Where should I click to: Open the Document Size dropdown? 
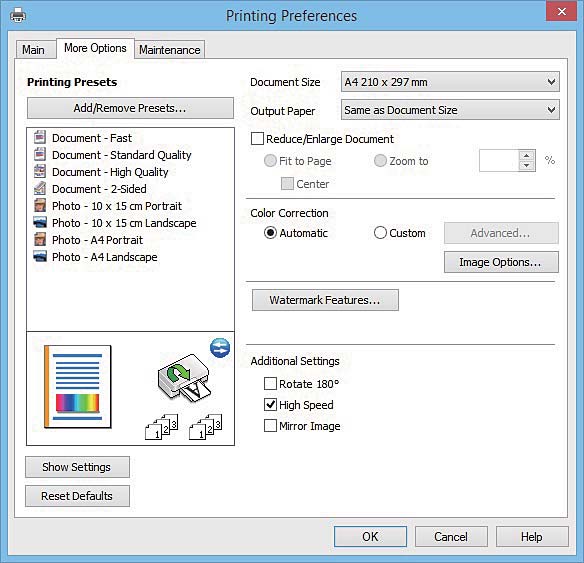click(x=450, y=82)
